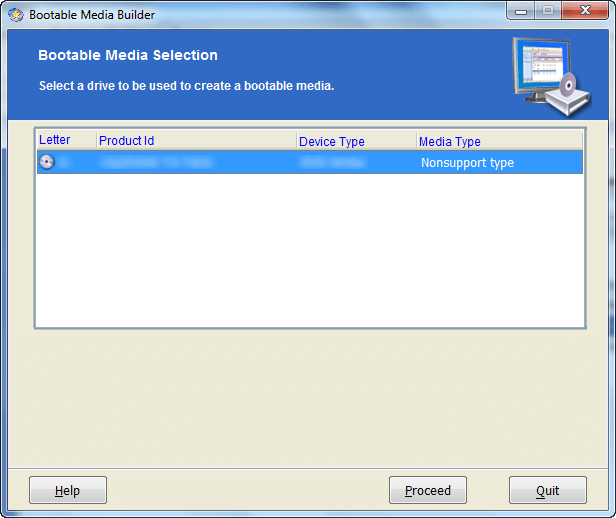Click the Proceed button
The width and height of the screenshot is (616, 518).
coord(428,490)
